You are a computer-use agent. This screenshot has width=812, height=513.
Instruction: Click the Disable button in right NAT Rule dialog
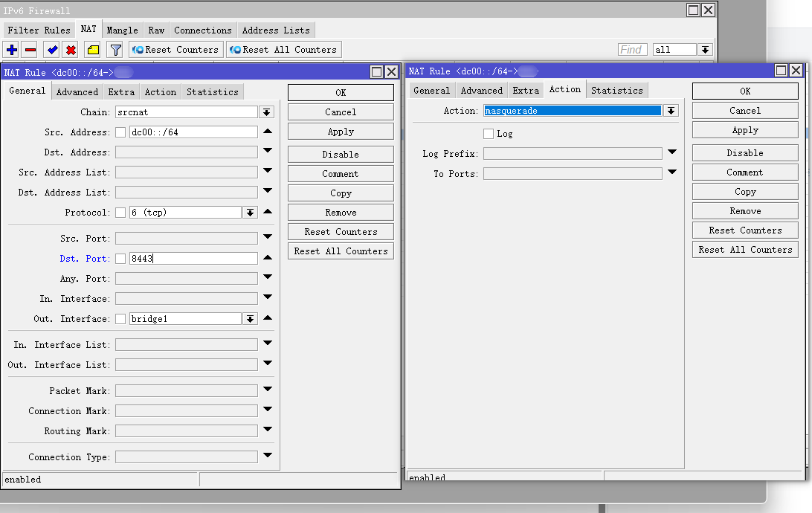(x=744, y=153)
